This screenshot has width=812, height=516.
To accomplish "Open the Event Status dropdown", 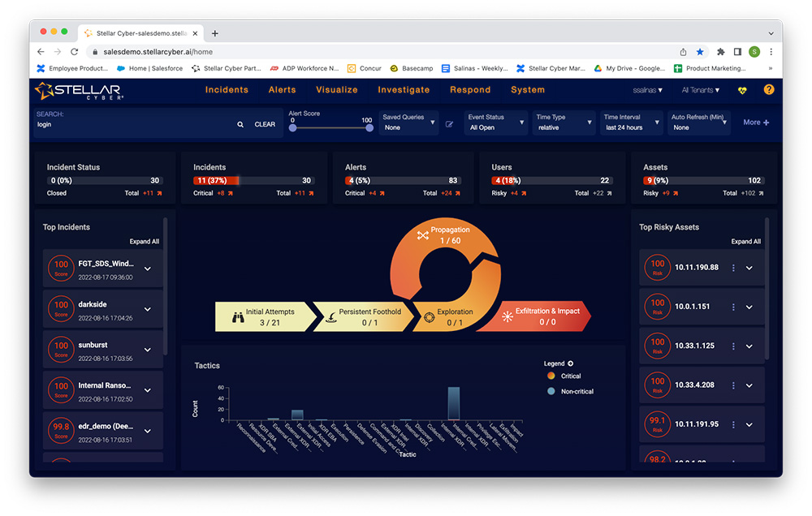I will coord(497,123).
